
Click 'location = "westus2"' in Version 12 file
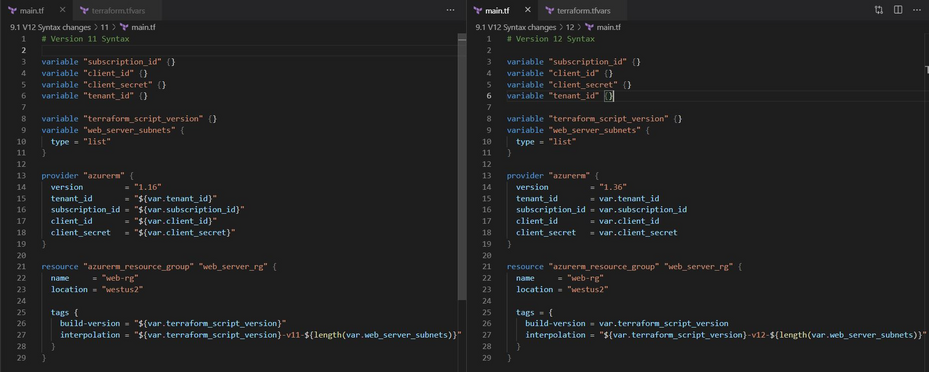tap(562, 290)
